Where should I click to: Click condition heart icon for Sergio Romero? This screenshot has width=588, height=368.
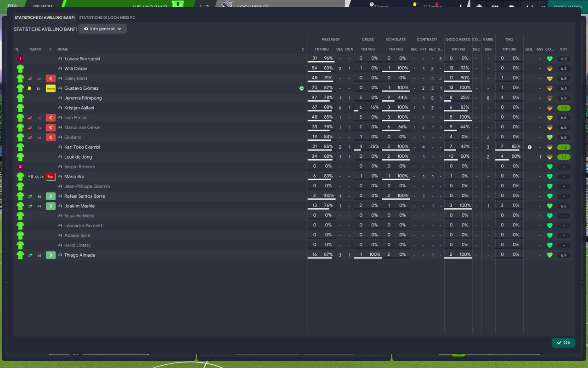[549, 167]
